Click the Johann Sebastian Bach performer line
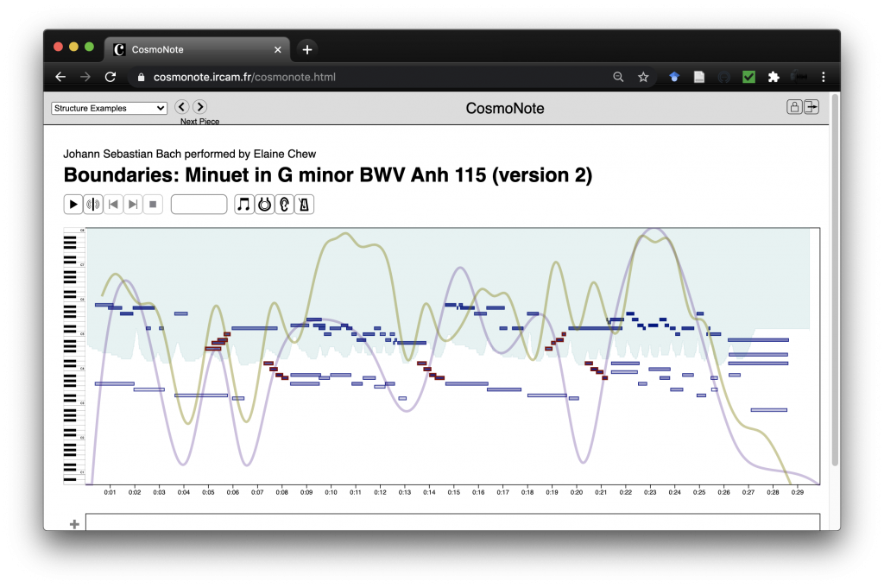Image resolution: width=884 pixels, height=588 pixels. coord(189,154)
